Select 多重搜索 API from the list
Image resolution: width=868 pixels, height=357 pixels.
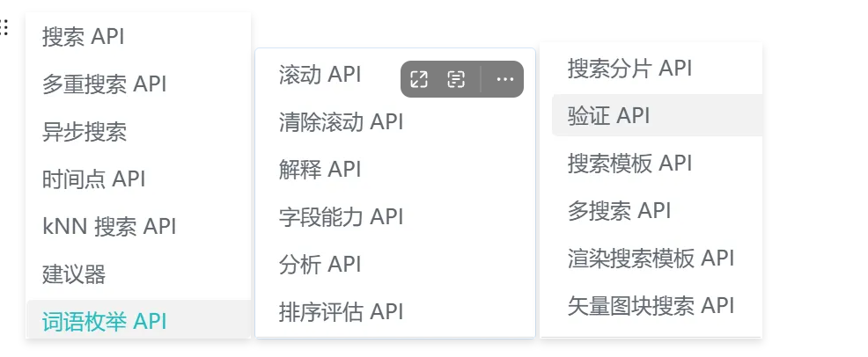pyautogui.click(x=104, y=84)
